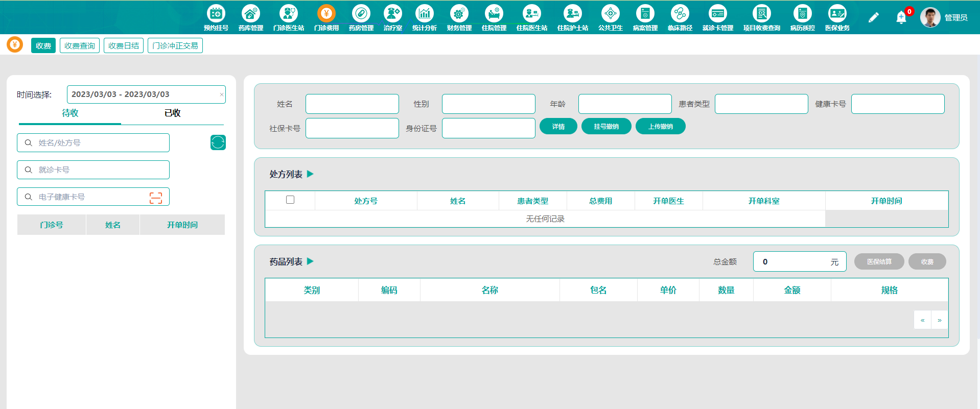Click the 医保结算 button
This screenshot has height=409, width=980.
[879, 261]
